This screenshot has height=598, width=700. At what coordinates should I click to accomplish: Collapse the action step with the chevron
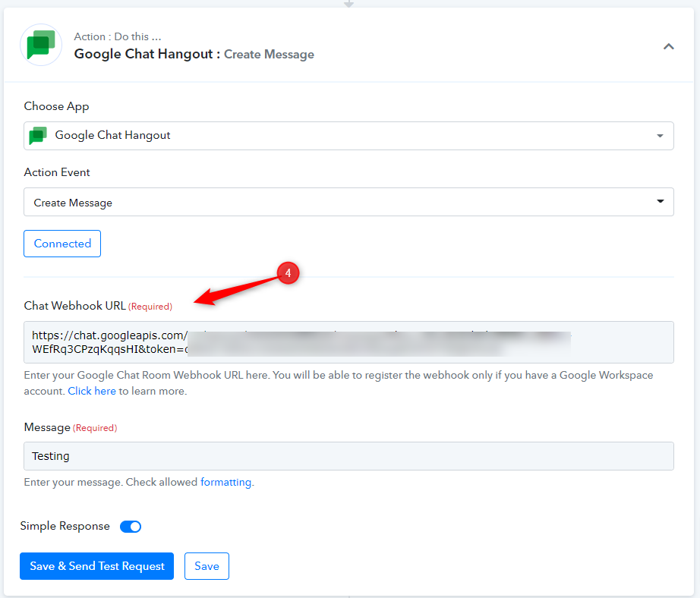pyautogui.click(x=668, y=46)
